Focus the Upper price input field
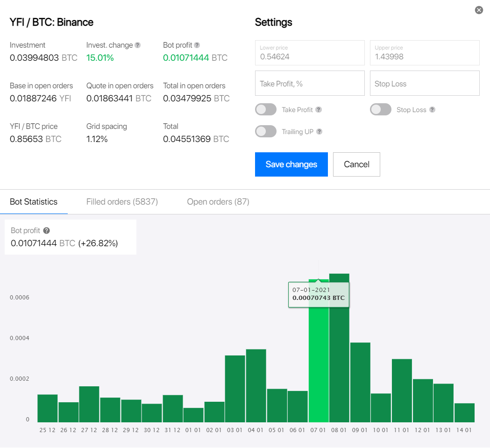 (425, 53)
